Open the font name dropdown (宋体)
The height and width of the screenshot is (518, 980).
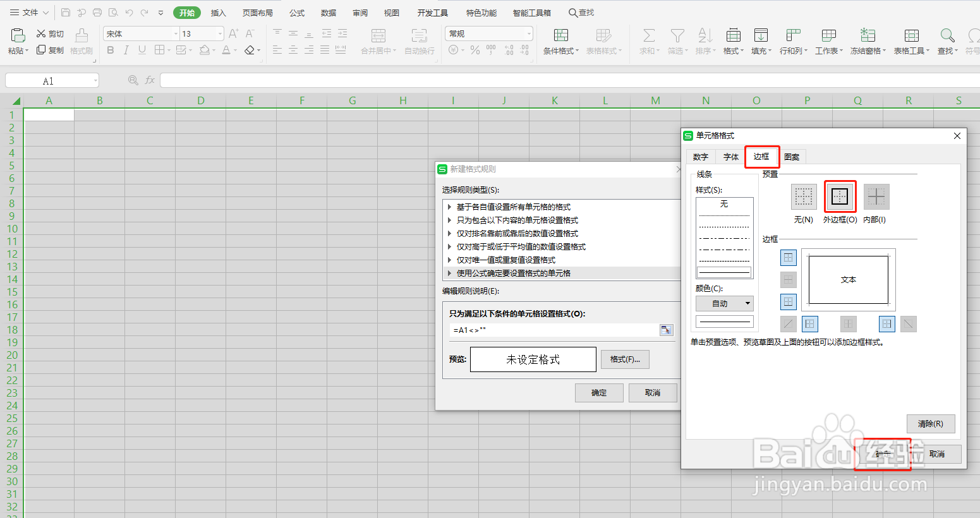(x=176, y=33)
